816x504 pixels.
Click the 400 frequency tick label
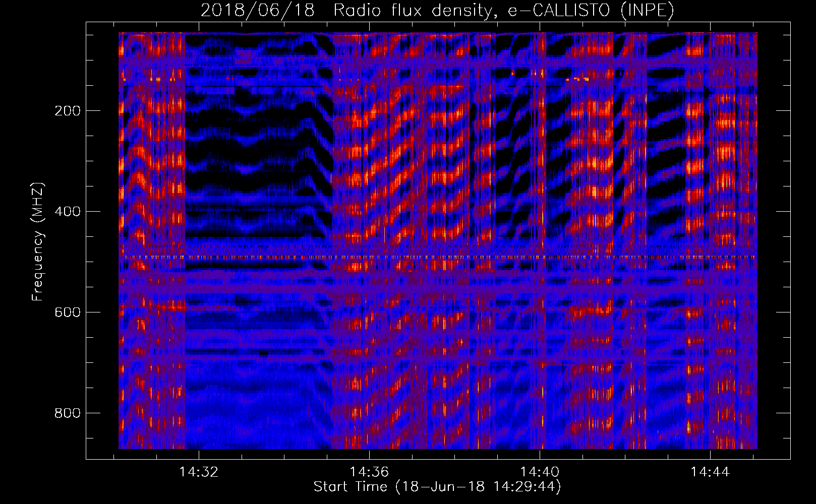(x=68, y=212)
